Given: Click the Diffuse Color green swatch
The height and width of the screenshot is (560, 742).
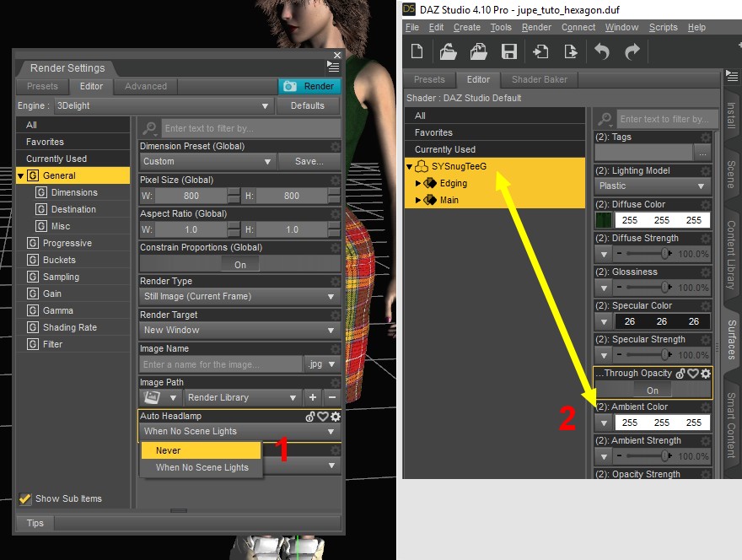Looking at the screenshot, I should [604, 220].
